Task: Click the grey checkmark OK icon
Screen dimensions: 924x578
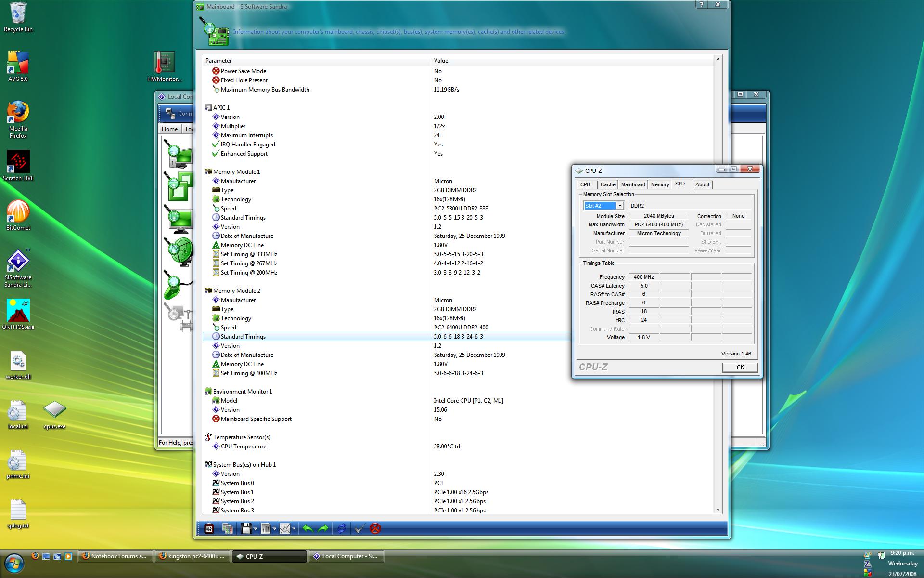Action: click(x=359, y=528)
